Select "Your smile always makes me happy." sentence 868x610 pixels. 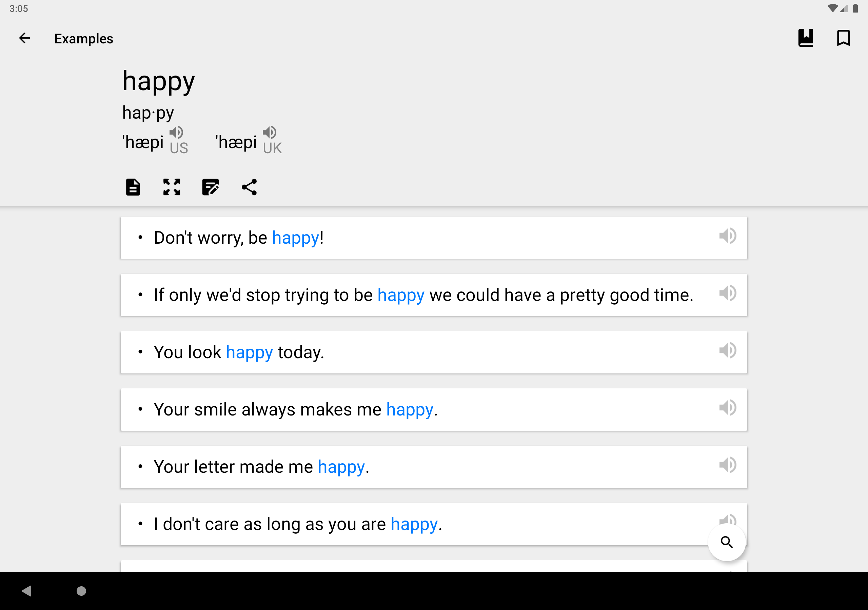[434, 410]
